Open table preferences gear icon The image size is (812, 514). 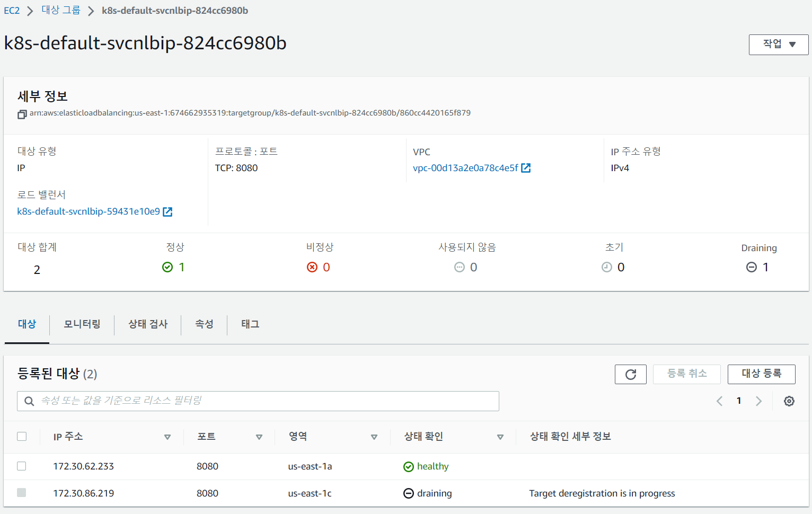(789, 401)
